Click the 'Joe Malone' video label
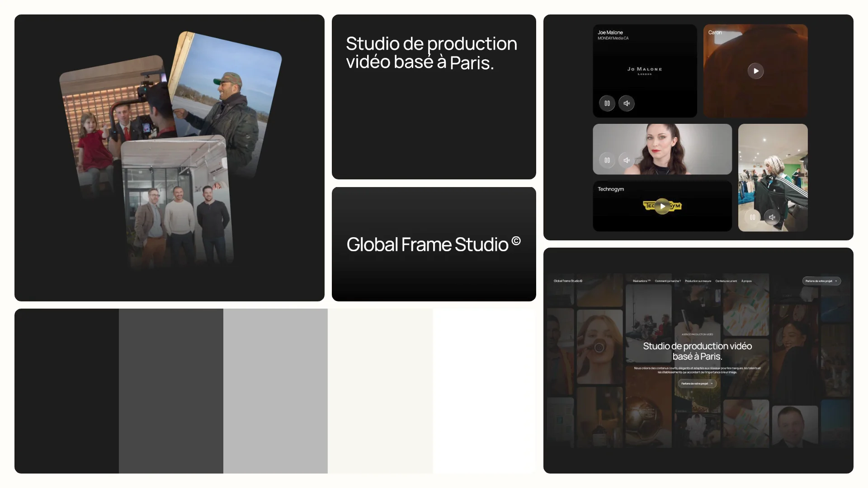The image size is (868, 488). [610, 33]
